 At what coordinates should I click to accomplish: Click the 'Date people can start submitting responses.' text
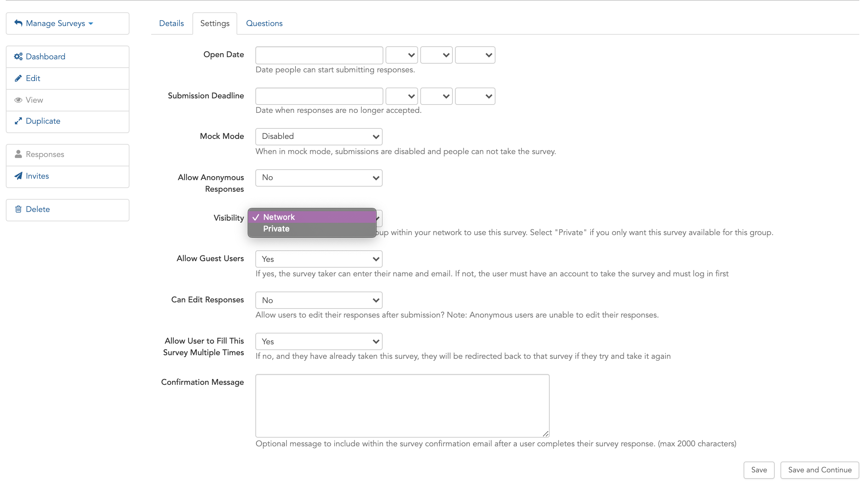coord(335,70)
